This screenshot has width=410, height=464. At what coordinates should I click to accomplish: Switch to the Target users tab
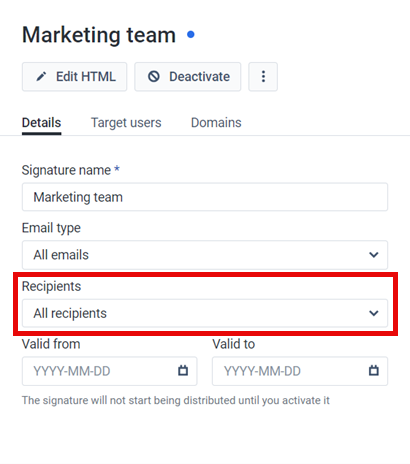tap(126, 123)
